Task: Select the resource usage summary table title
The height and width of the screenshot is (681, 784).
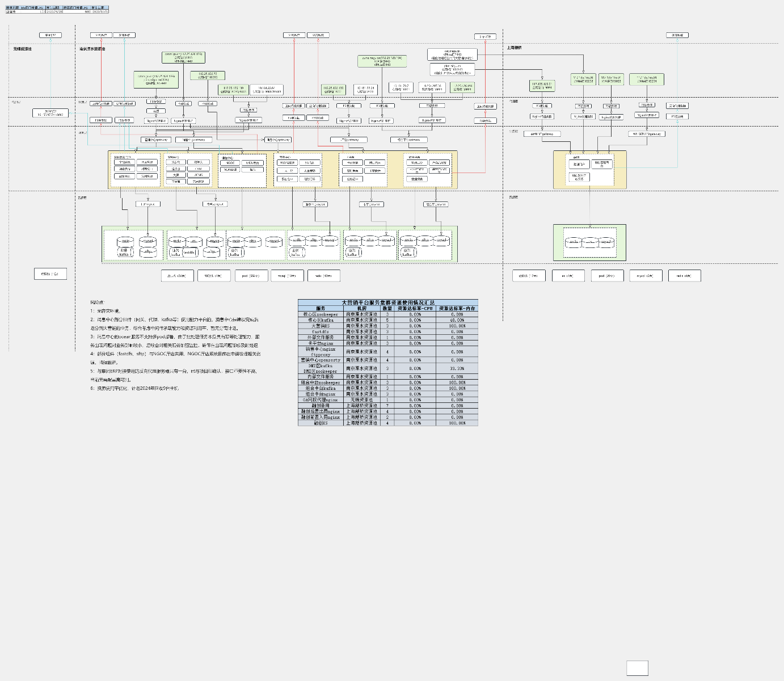Action: point(387,302)
